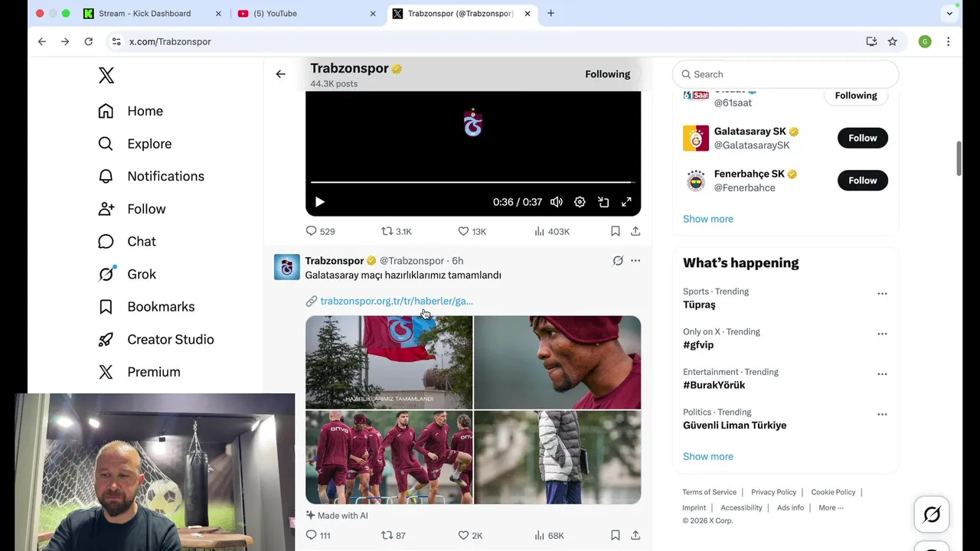Show more trending topics
This screenshot has width=980, height=551.
(x=708, y=456)
